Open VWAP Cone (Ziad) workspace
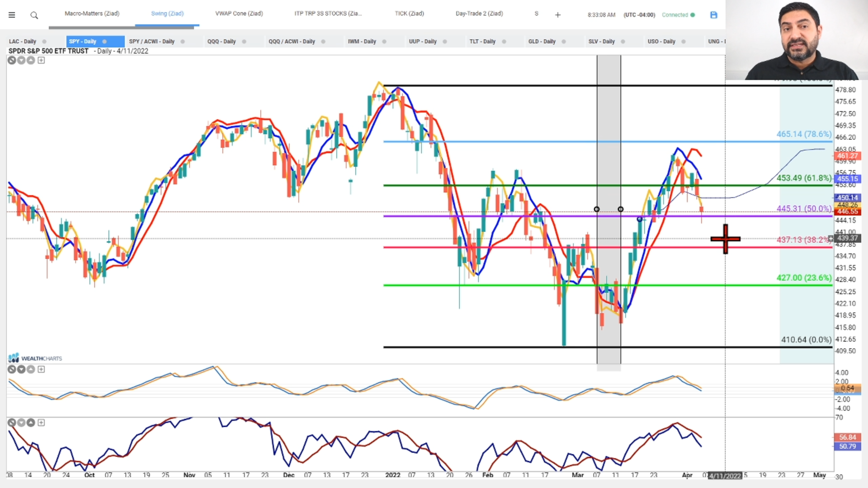Viewport: 868px width, 488px height. [239, 14]
